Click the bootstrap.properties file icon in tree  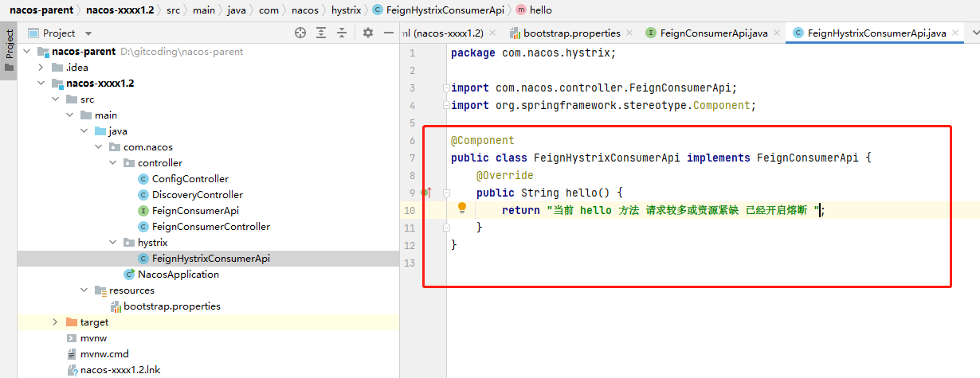pos(116,306)
